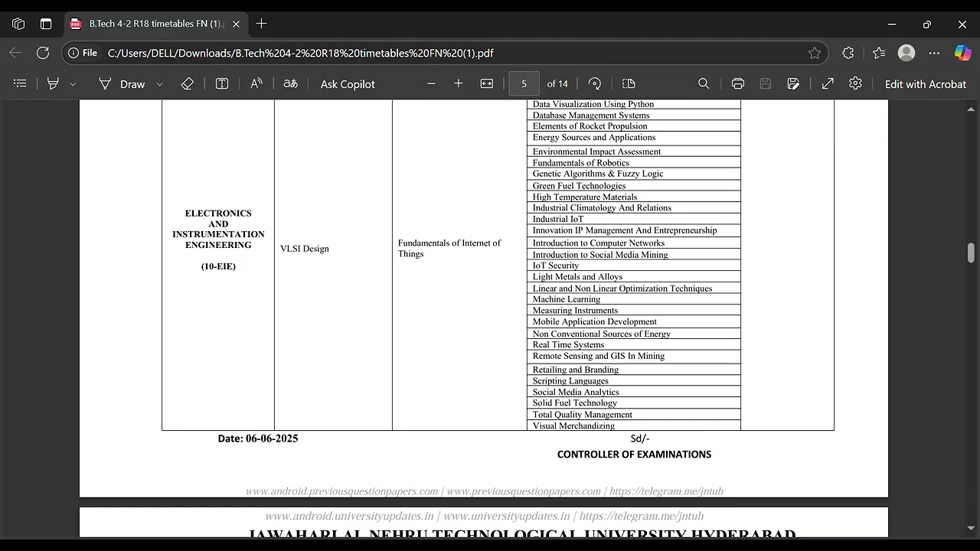The image size is (980, 551).
Task: Click 'Database Management Systems' row
Action: [633, 116]
